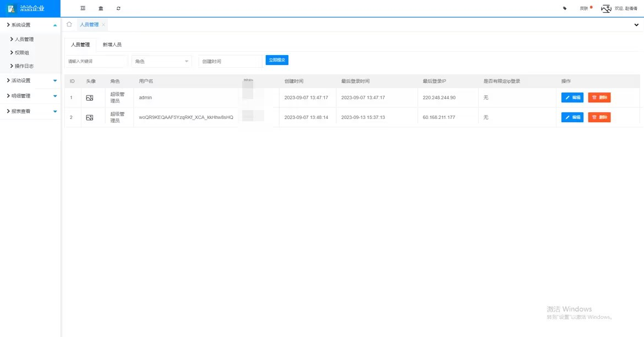The image size is (644, 337).
Task: Close the 人员管理 page tab
Action: tap(103, 25)
